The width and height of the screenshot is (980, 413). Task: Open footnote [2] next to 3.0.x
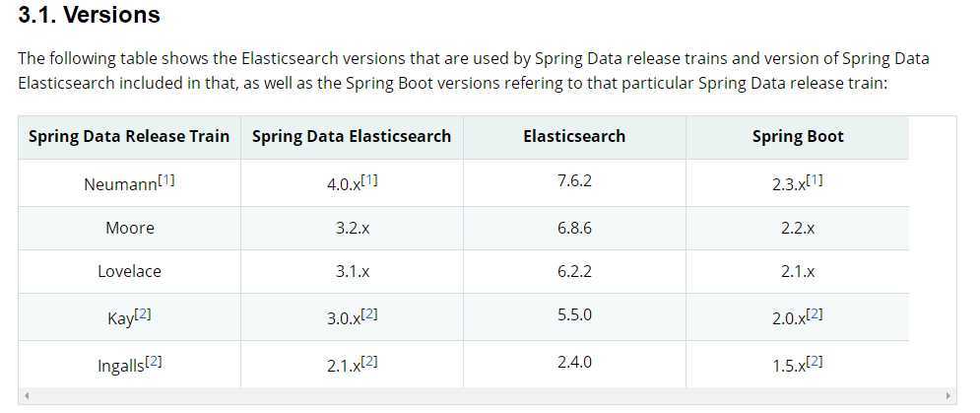click(369, 314)
